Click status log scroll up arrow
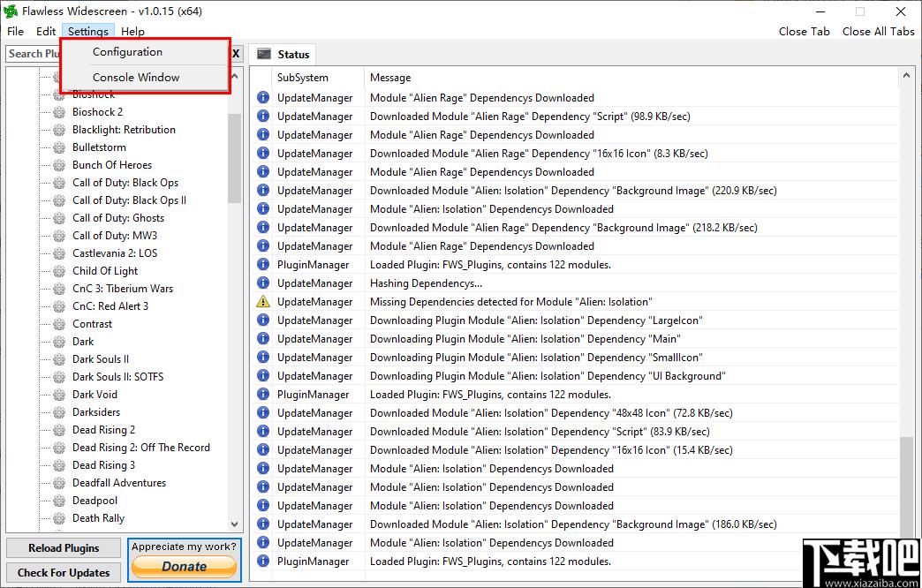Viewport: 922px width, 588px height. click(x=905, y=76)
